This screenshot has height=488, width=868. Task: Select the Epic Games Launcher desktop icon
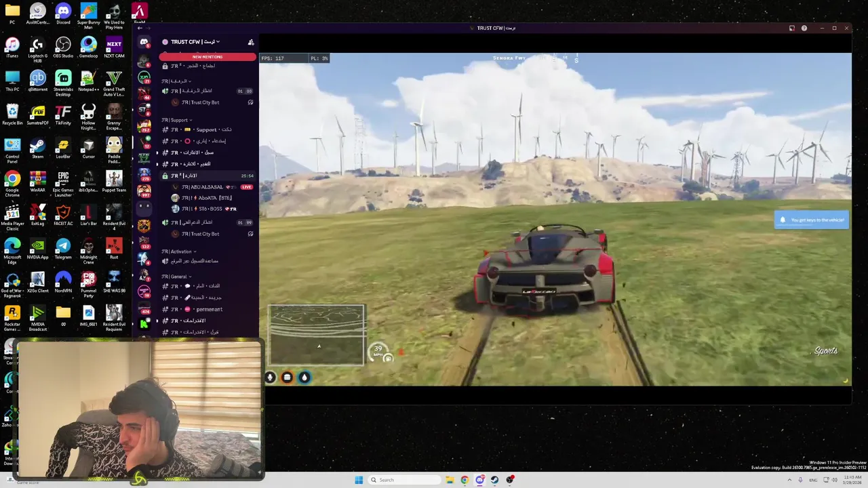point(63,183)
